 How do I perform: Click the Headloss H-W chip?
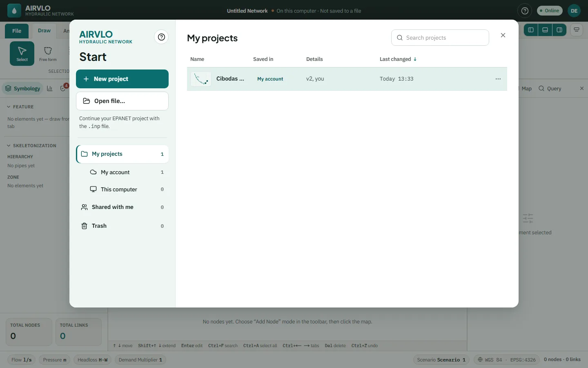click(93, 360)
